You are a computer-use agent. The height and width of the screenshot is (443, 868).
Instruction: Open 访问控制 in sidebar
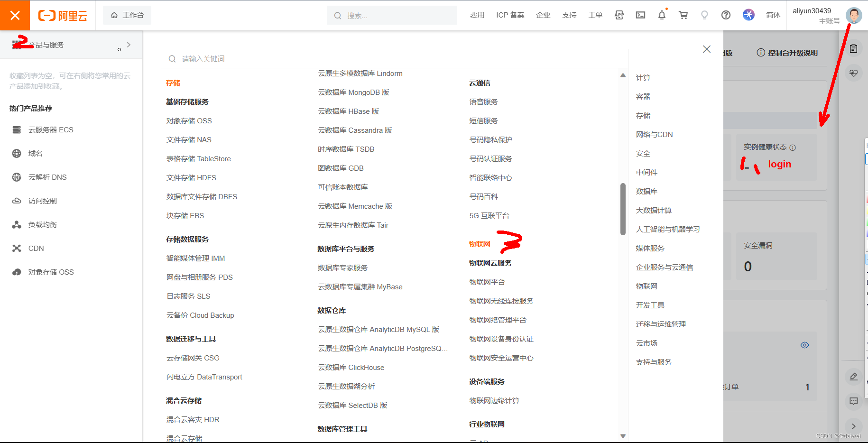[x=43, y=201]
